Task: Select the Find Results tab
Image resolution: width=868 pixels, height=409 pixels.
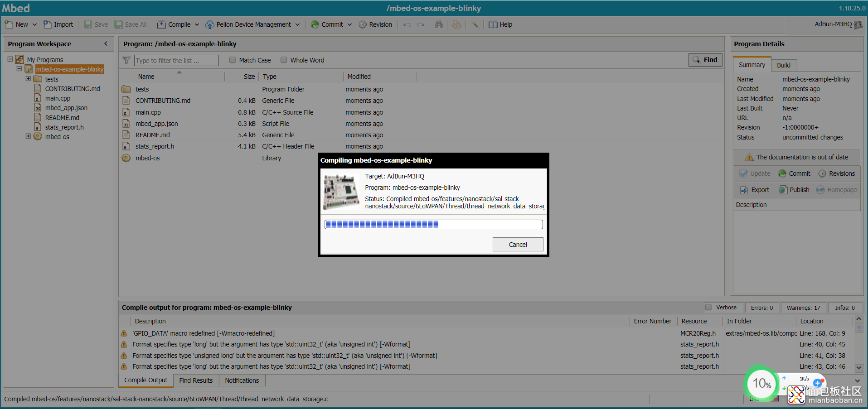Action: (x=196, y=380)
